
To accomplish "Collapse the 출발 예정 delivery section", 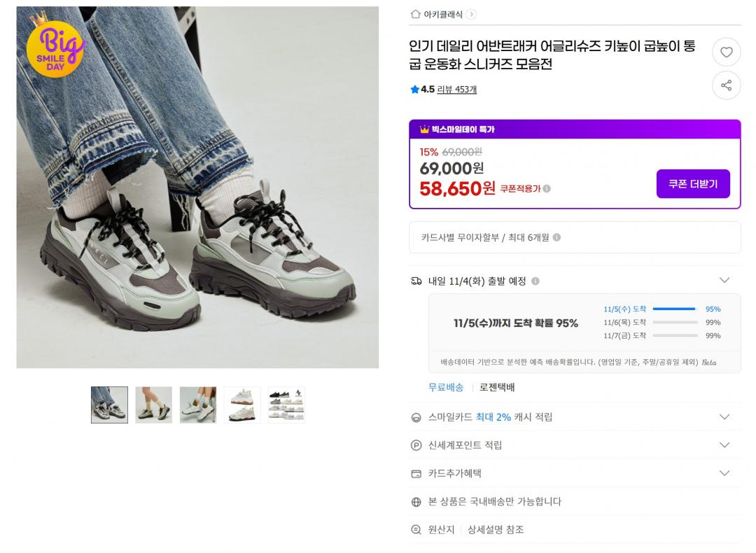I will (x=724, y=281).
